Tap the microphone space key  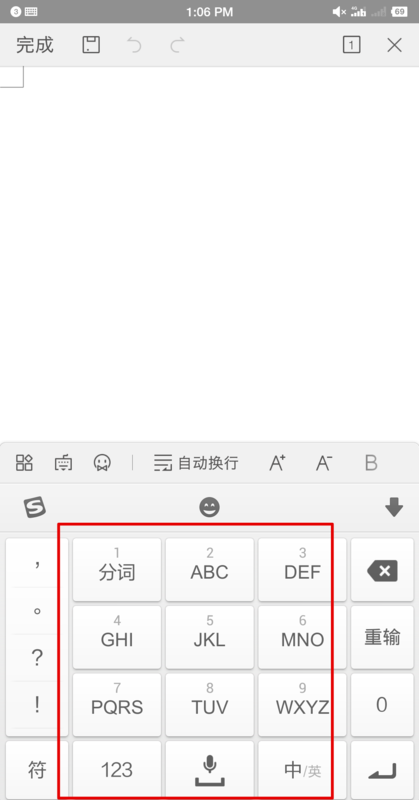click(x=209, y=770)
